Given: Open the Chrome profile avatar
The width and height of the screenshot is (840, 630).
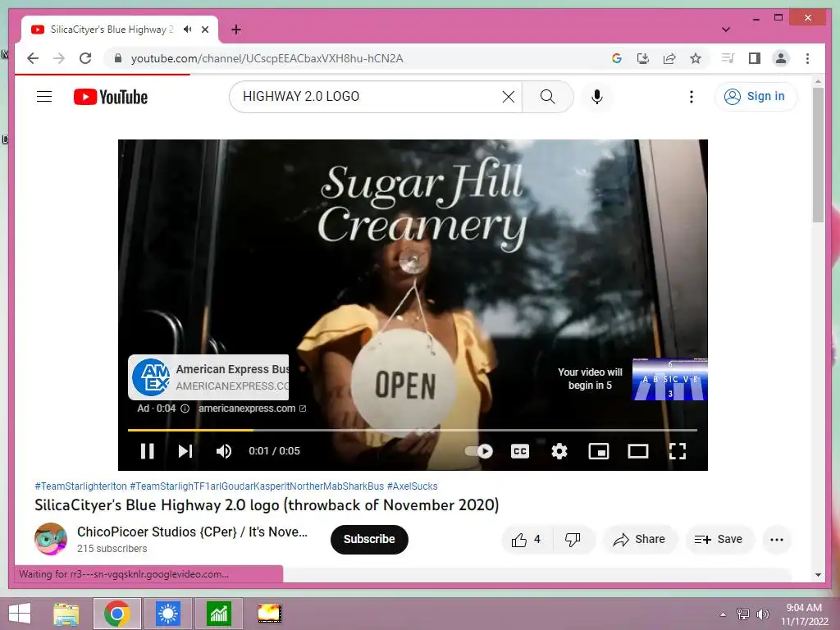Looking at the screenshot, I should click(781, 58).
